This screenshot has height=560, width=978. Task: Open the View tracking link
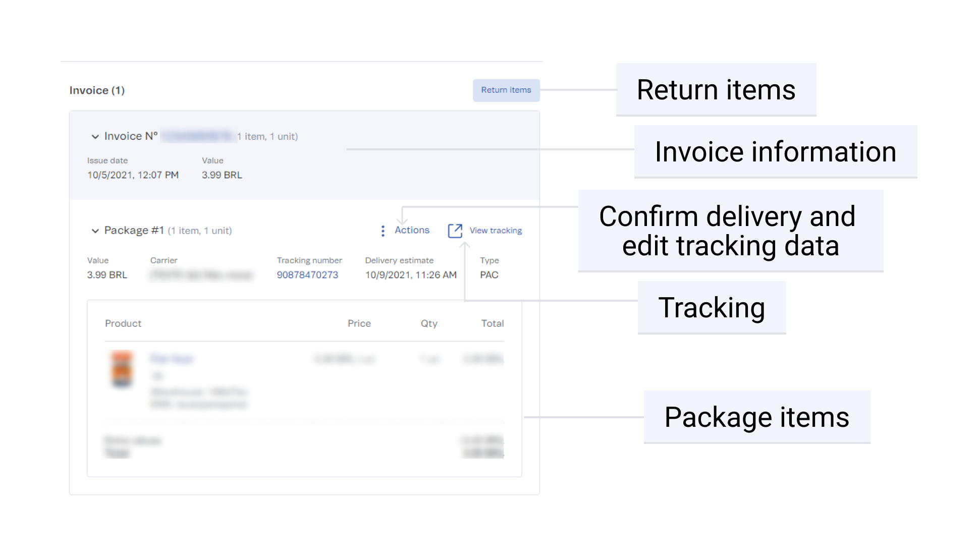point(496,231)
